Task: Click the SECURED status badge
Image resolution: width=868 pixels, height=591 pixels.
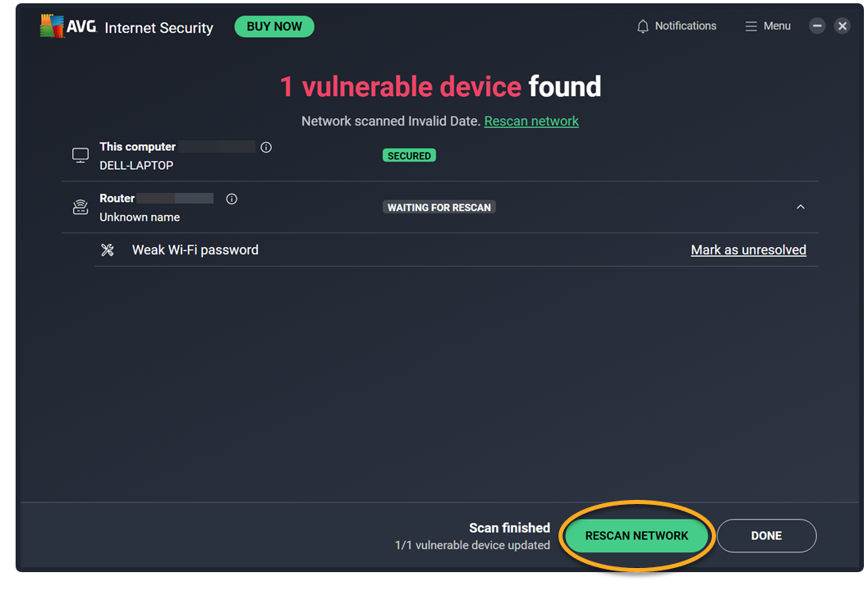Action: (x=409, y=155)
